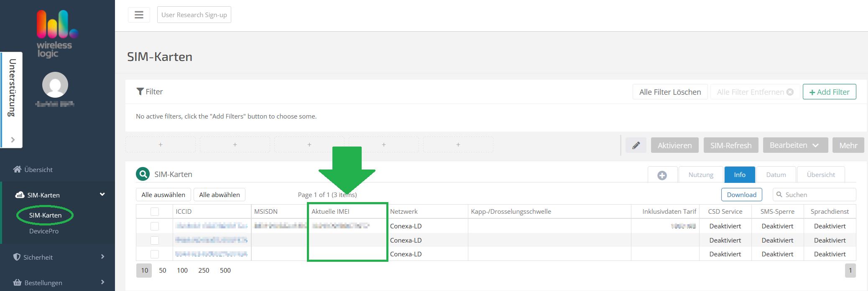Screen dimensions: 868x291
Task: Click the Download button
Action: (741, 195)
